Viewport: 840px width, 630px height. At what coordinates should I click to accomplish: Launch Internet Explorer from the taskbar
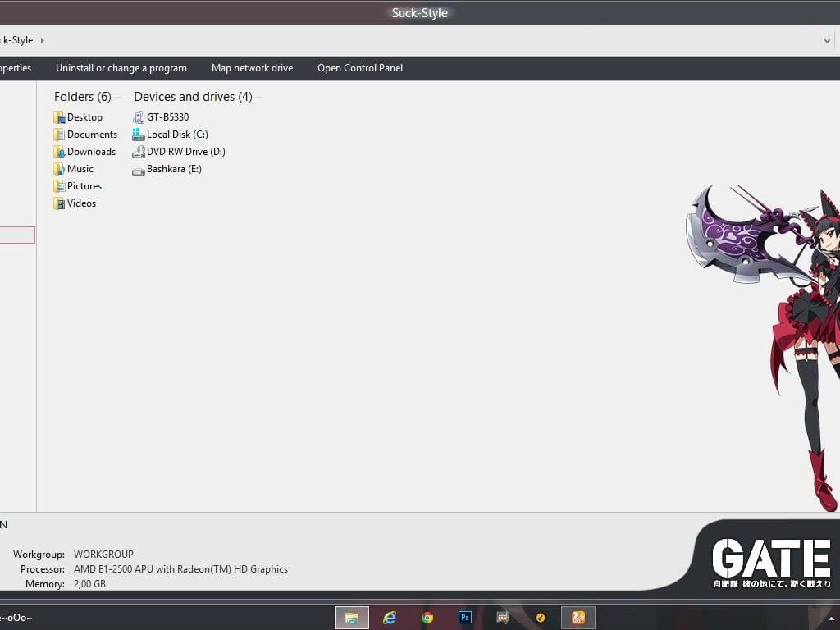click(x=390, y=618)
